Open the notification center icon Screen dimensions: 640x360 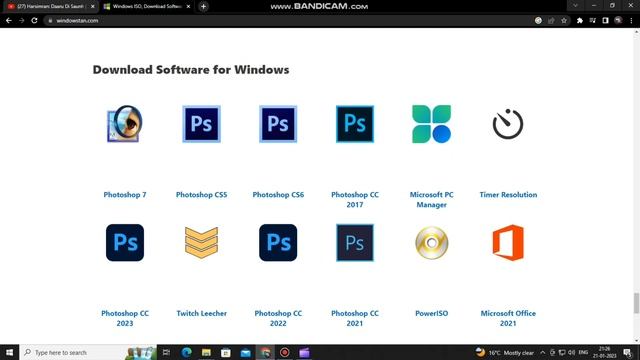[627, 352]
